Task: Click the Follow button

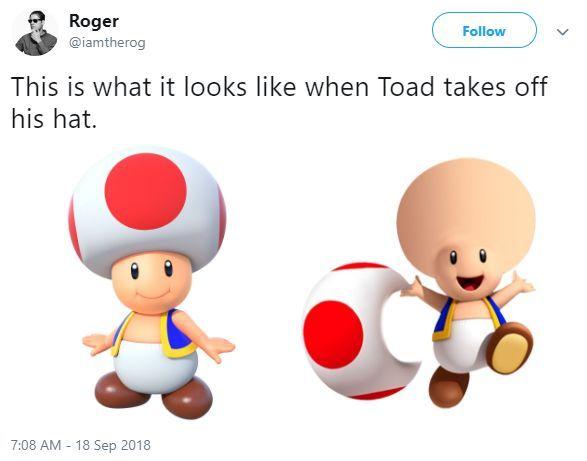Action: (x=484, y=30)
